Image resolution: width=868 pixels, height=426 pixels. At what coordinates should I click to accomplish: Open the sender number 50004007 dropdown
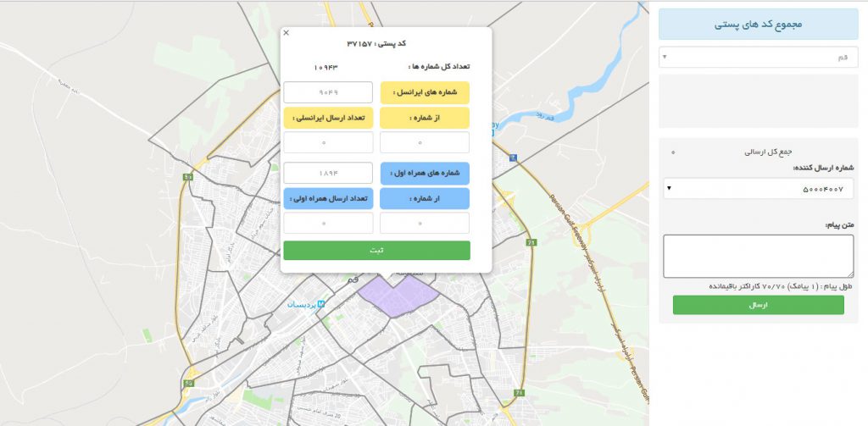point(759,189)
